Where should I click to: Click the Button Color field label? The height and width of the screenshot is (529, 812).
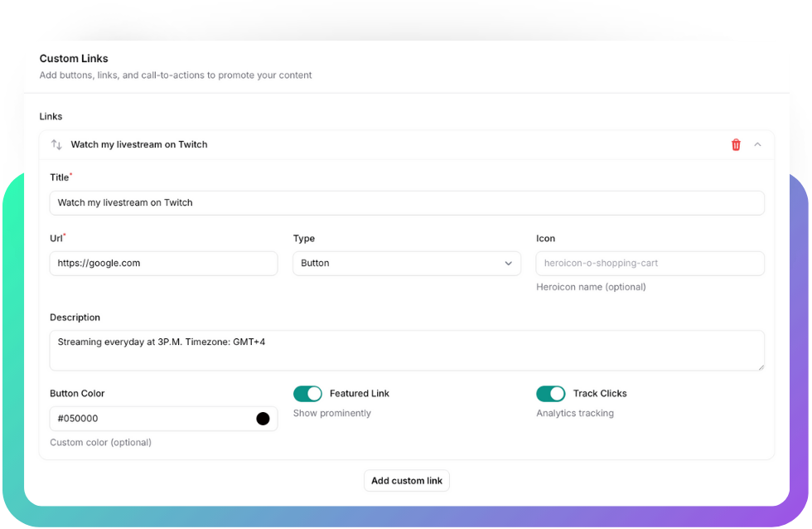(x=77, y=393)
